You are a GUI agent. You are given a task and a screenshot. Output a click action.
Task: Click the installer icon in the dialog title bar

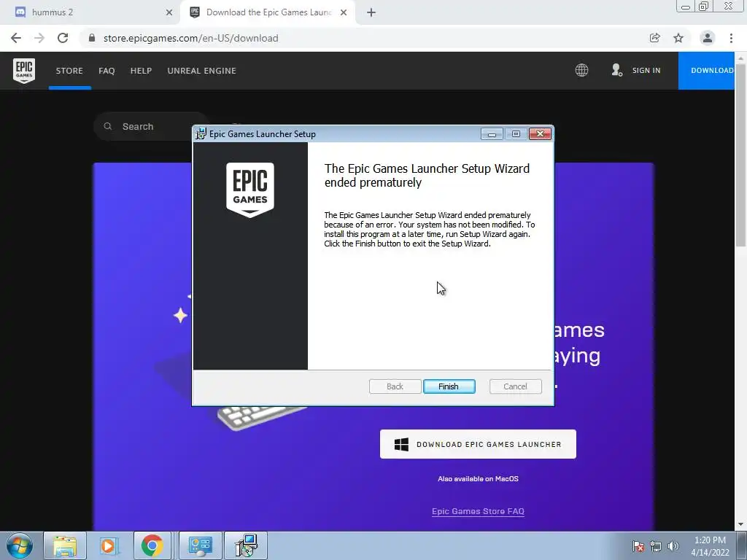tap(201, 134)
